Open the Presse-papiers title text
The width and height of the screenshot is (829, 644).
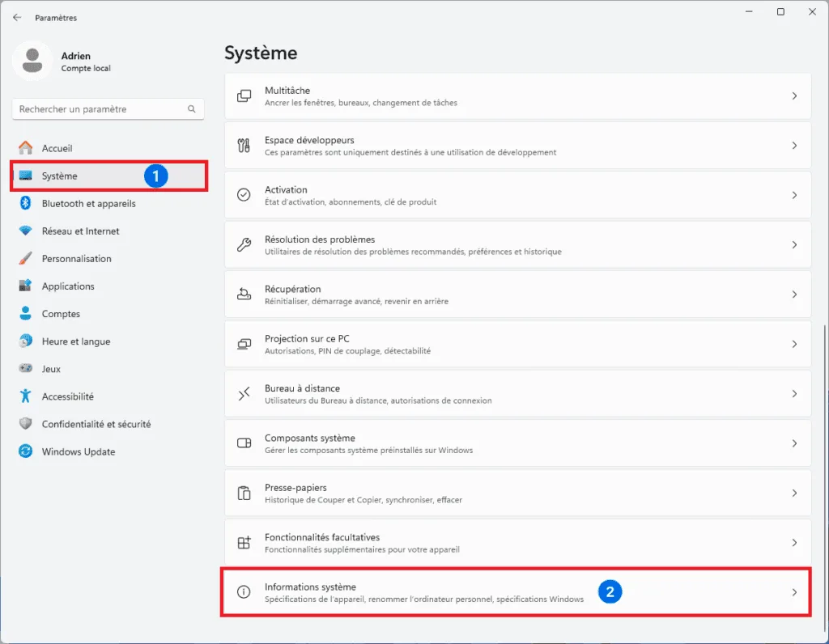click(x=295, y=488)
